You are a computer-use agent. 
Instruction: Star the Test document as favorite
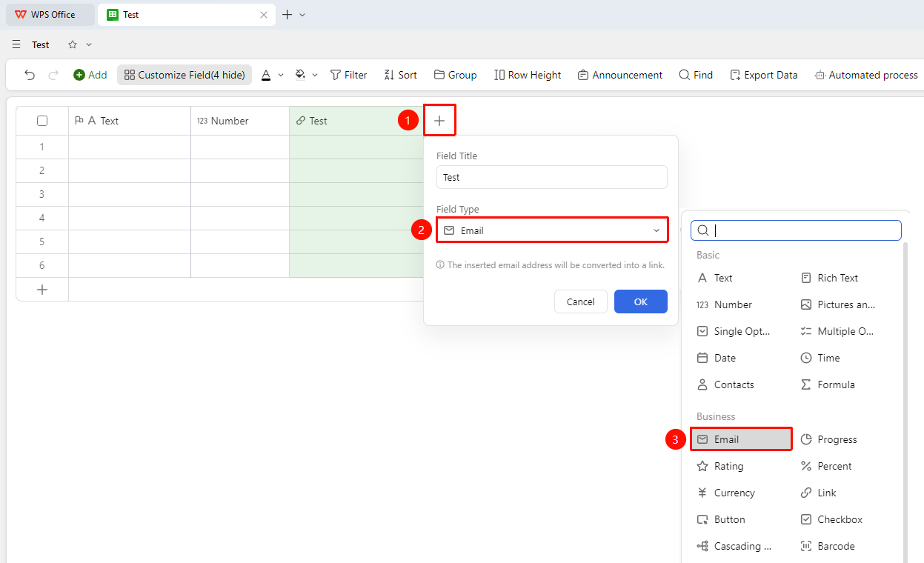click(73, 44)
